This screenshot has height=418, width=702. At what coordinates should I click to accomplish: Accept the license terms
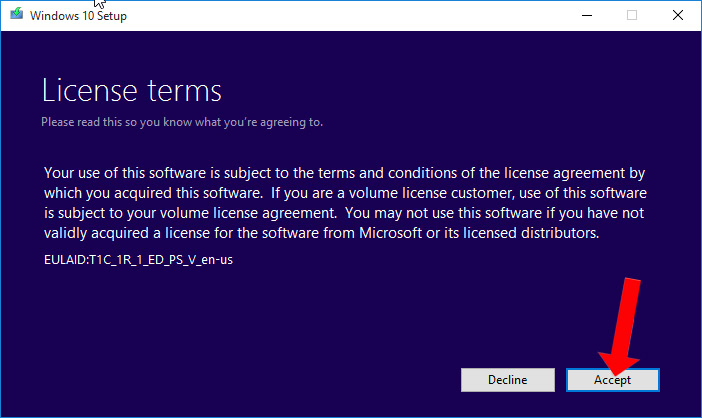click(x=612, y=380)
